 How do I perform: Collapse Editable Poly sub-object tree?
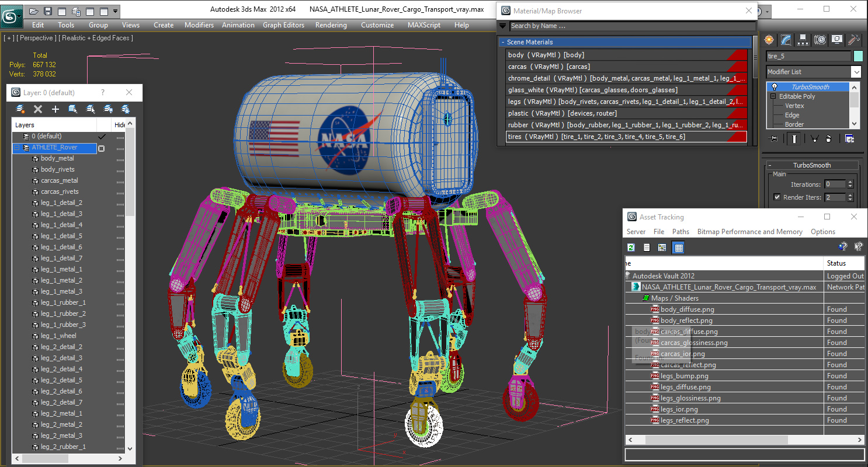(773, 96)
